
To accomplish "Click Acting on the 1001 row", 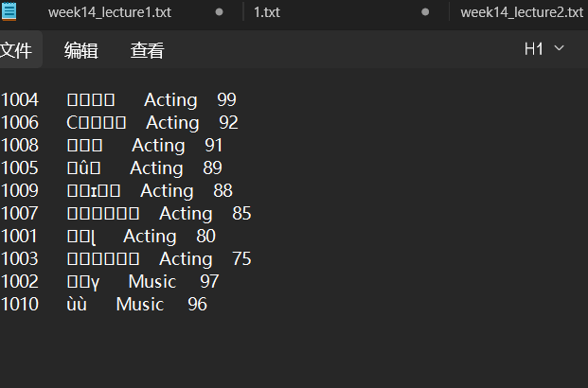I will [150, 237].
